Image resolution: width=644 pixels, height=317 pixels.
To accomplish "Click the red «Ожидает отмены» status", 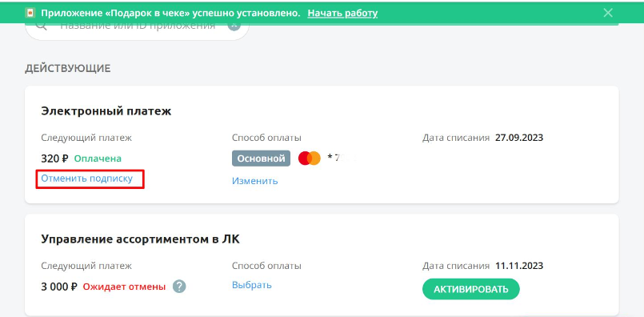I will [x=125, y=287].
